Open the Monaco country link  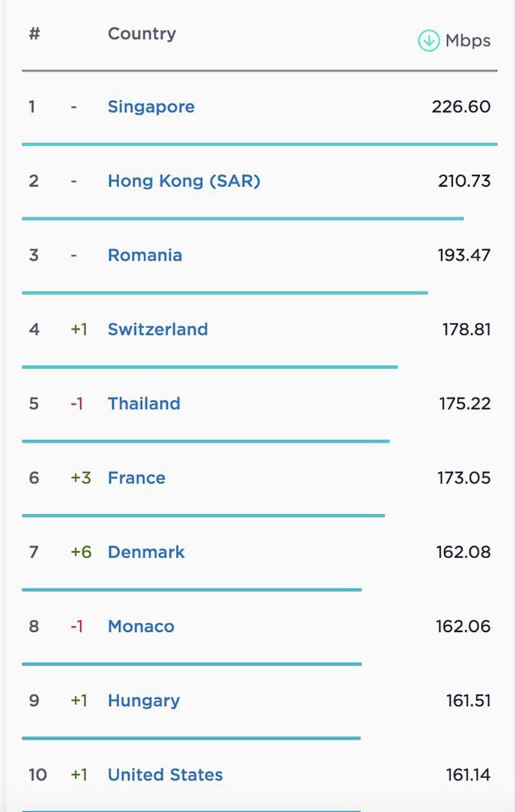coord(141,627)
